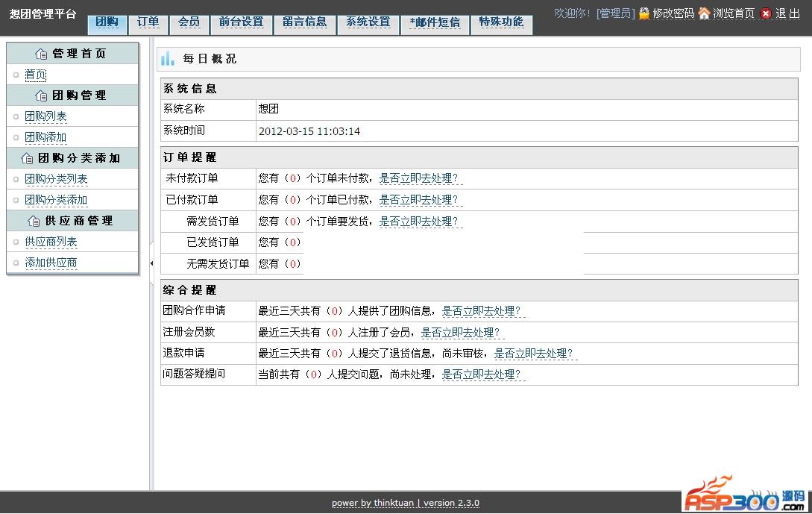Open 团购分类列表 sidebar link
This screenshot has width=812, height=514.
pyautogui.click(x=56, y=179)
